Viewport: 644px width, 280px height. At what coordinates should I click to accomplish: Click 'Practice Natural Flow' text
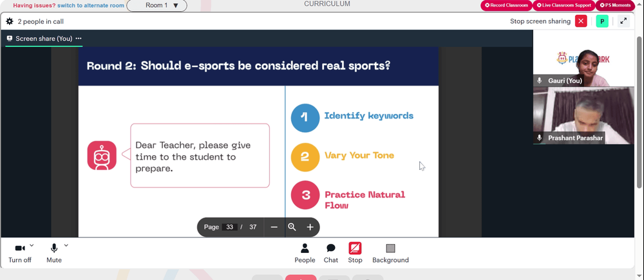tap(365, 200)
